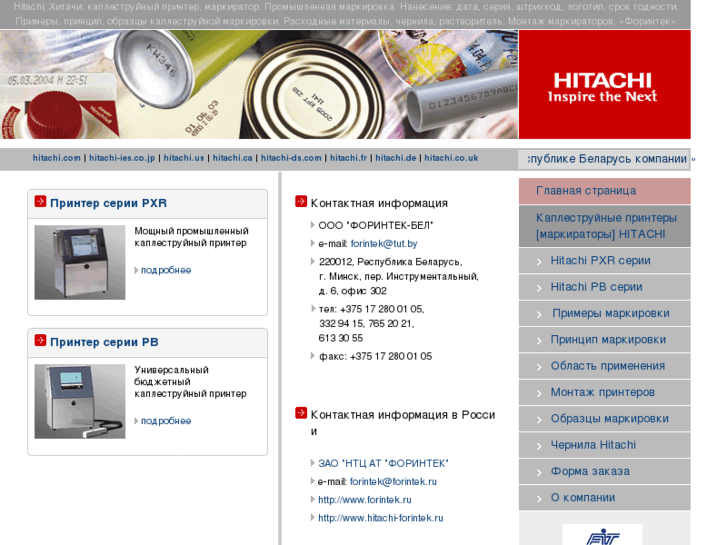Select the 220012, Республика Беларусь address line
The width and height of the screenshot is (727, 545).
(390, 262)
